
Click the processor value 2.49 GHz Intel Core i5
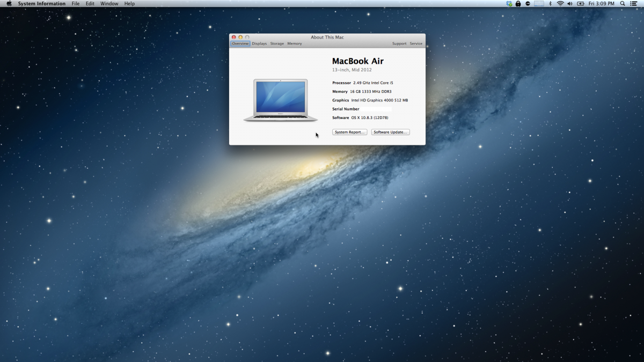click(x=373, y=83)
